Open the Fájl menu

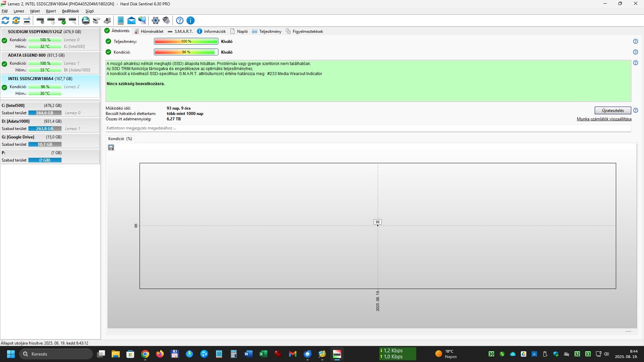[5, 11]
